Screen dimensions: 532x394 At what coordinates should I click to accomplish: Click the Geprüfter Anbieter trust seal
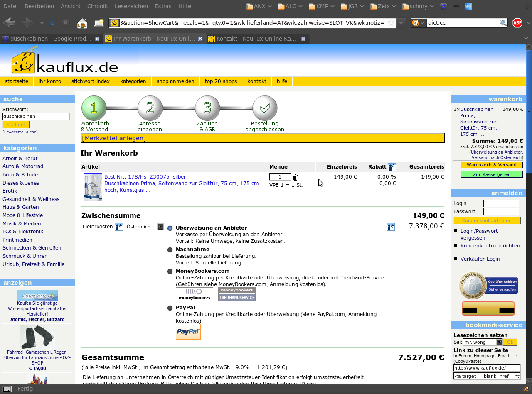point(488,286)
